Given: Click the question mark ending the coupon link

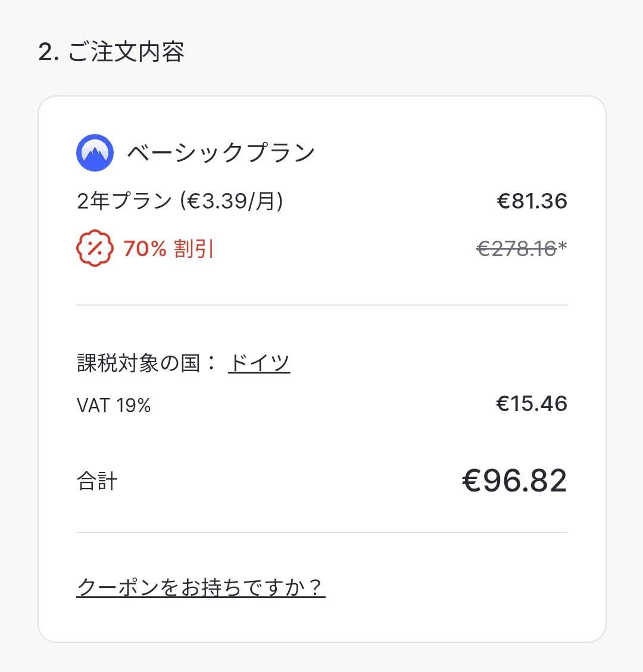Looking at the screenshot, I should coord(316,587).
